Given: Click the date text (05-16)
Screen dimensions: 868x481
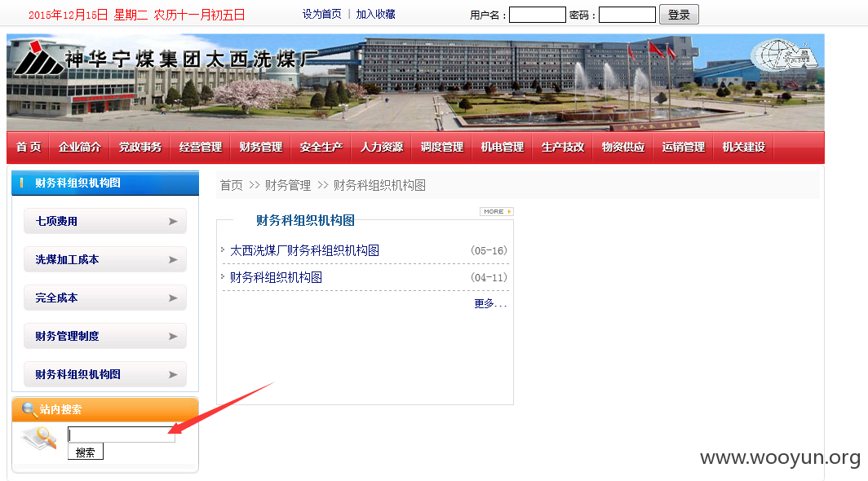Looking at the screenshot, I should coord(489,251).
